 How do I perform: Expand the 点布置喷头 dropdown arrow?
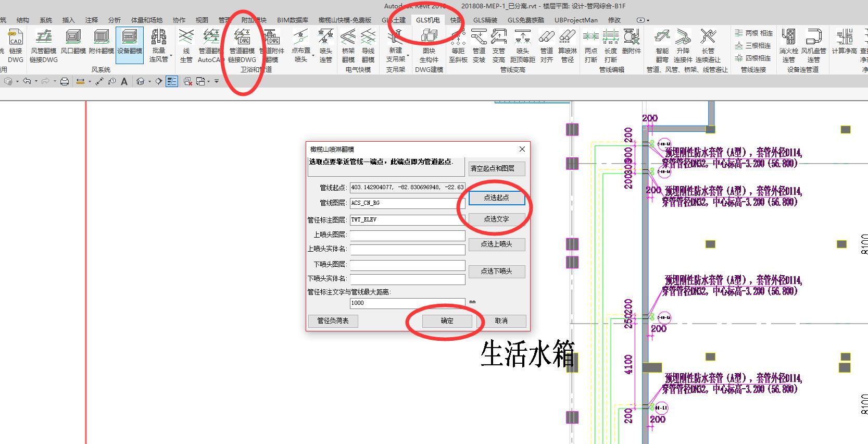313,55
